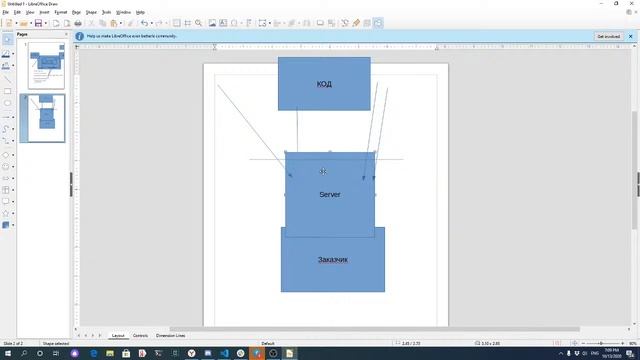Image resolution: width=640 pixels, height=360 pixels.
Task: Click the Zoom & Pan magnifier icon
Action: click(x=198, y=23)
